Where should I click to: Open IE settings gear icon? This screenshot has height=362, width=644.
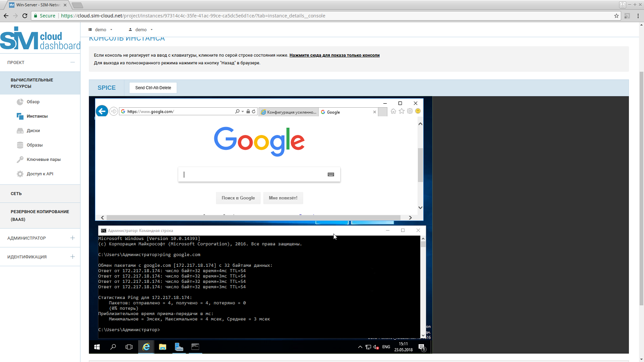(x=410, y=111)
